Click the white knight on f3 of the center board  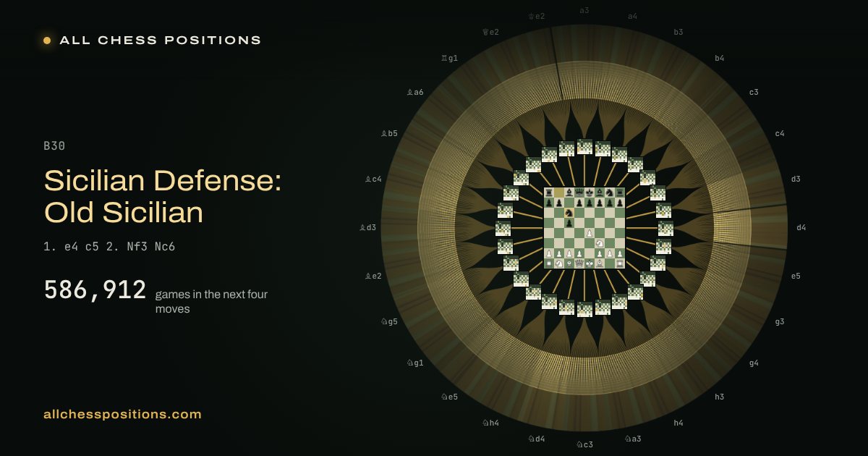click(x=600, y=243)
